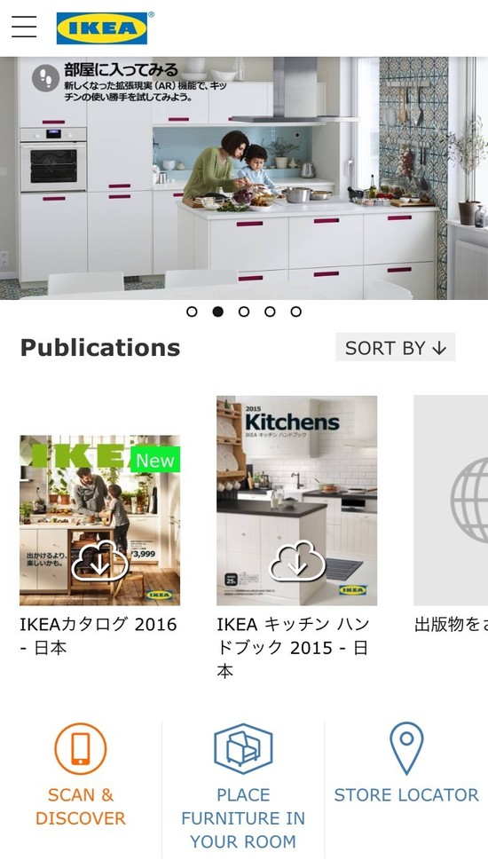Select the fifth carousel dot
The image size is (488, 868).
tap(296, 312)
